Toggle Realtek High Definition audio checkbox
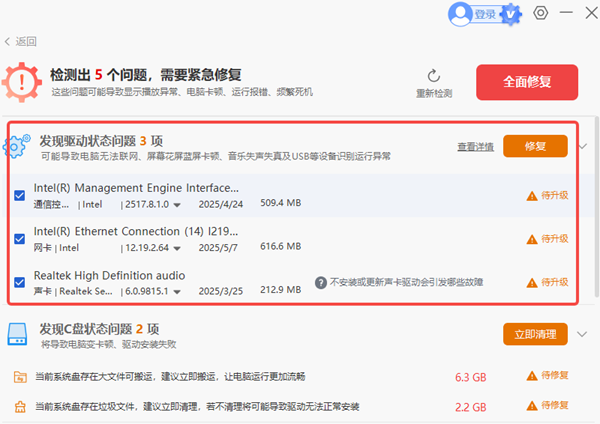600x424 pixels. 20,283
